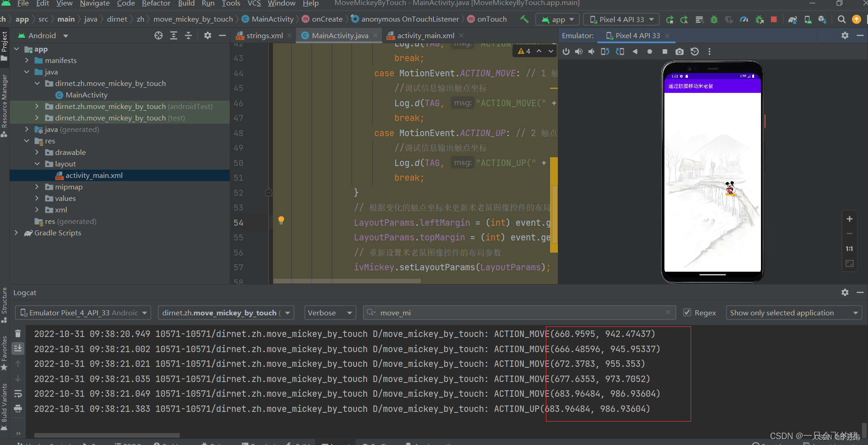Expand the manifests folder
This screenshot has width=868, height=445.
pos(27,60)
